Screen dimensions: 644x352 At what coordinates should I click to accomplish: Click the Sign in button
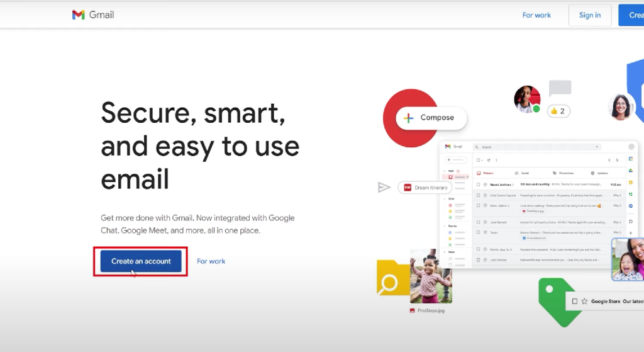(x=590, y=15)
